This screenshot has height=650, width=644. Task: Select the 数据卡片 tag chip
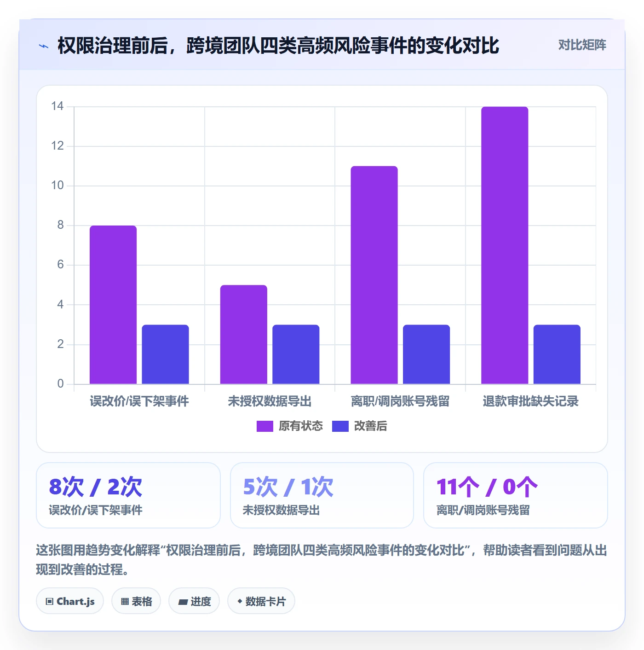(261, 601)
